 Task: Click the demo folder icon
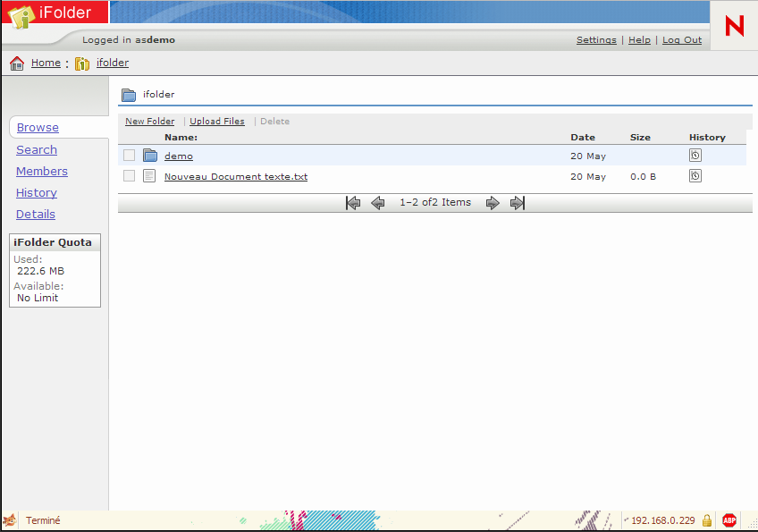150,156
